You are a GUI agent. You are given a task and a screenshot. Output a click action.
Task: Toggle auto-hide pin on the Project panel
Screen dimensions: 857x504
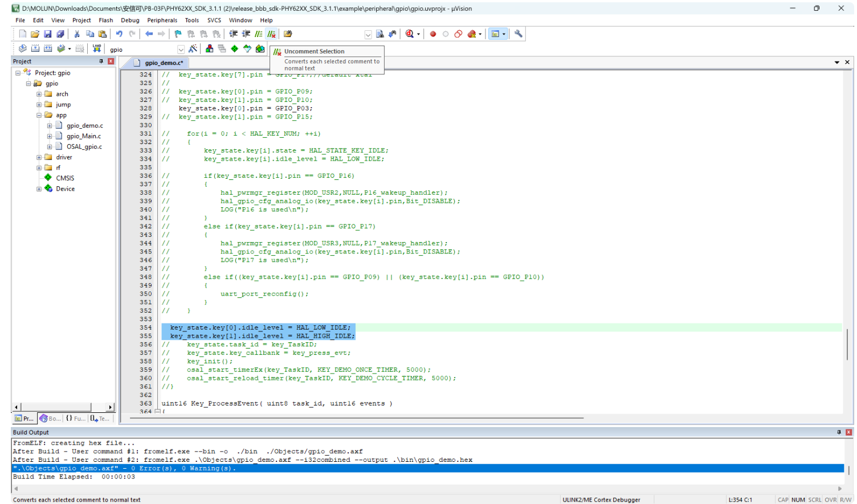tap(101, 62)
